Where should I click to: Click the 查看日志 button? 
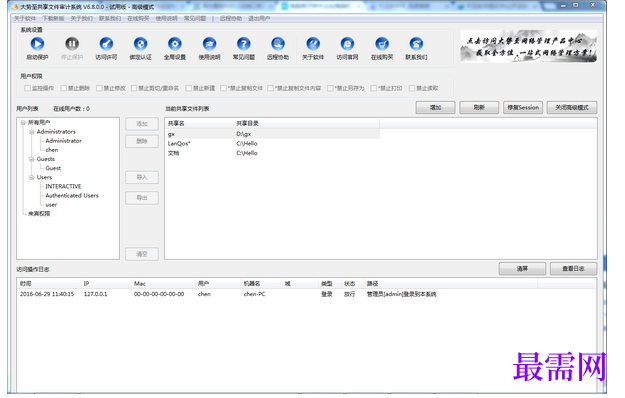(573, 269)
